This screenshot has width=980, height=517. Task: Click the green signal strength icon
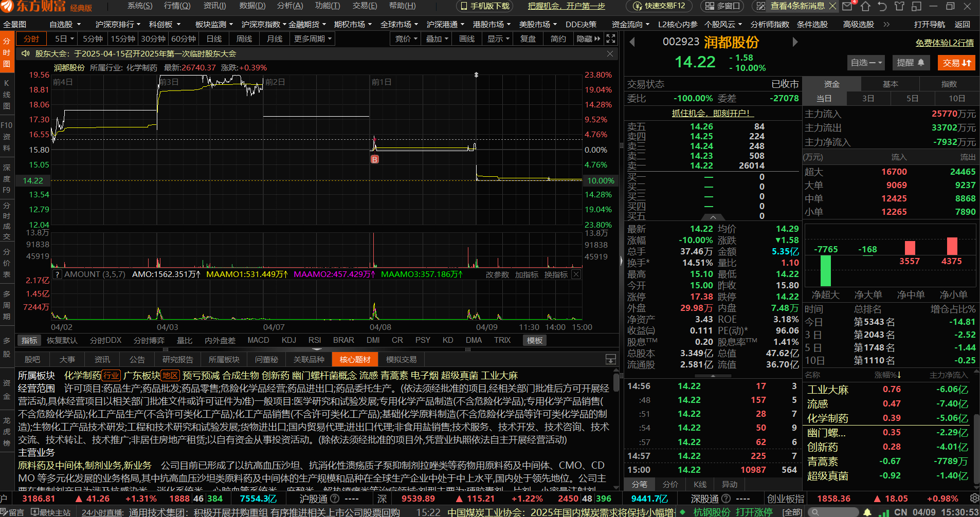883,512
